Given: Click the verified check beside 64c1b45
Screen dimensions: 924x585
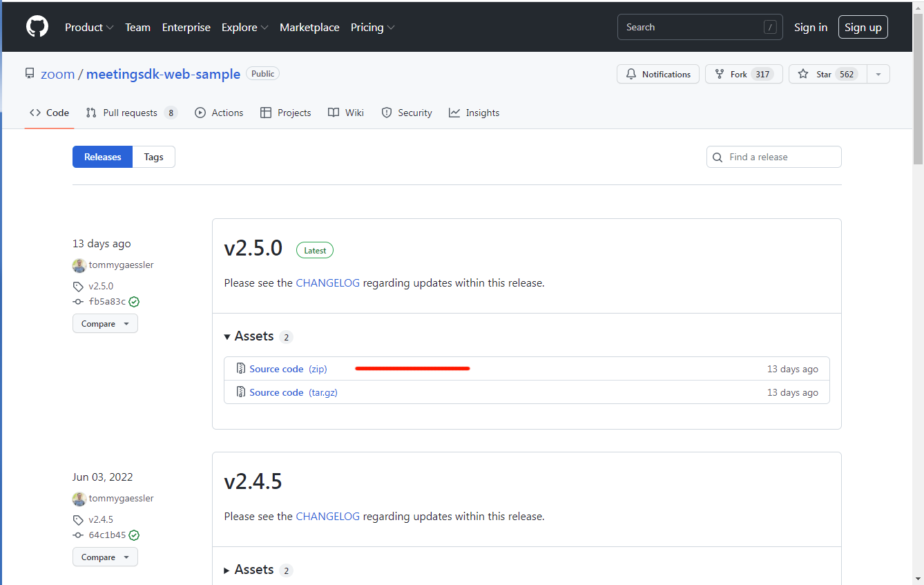Looking at the screenshot, I should [134, 535].
